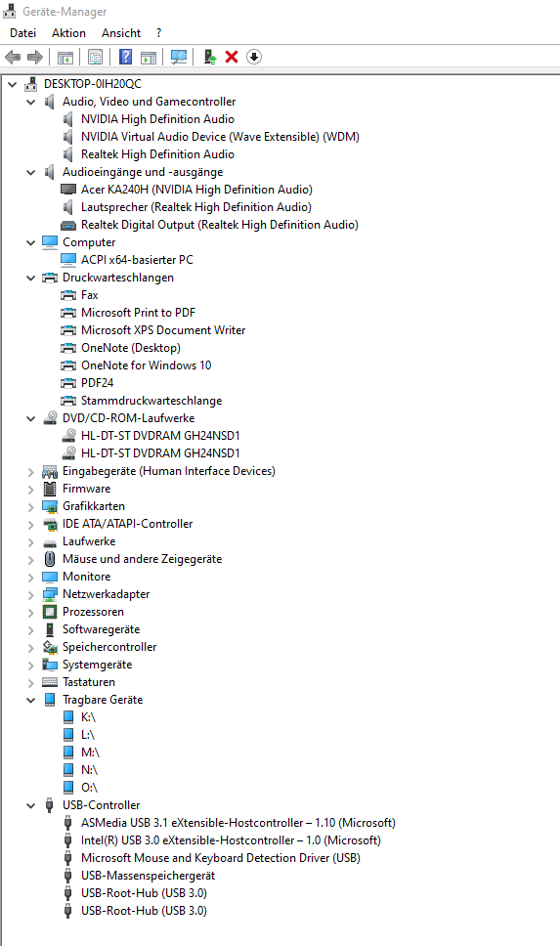The height and width of the screenshot is (946, 560).
Task: Click the Netzwerkadapter network icon
Action: click(50, 594)
